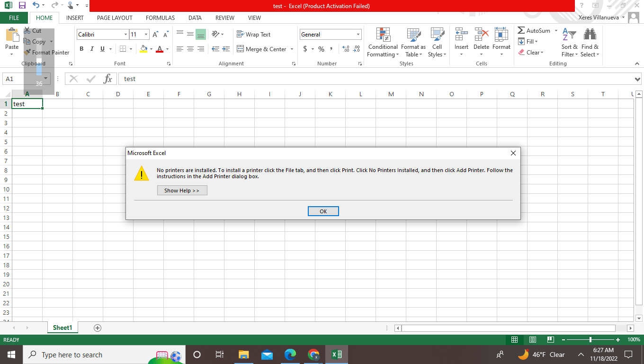The height and width of the screenshot is (364, 644).
Task: Open the Font name Calibri dropdown
Action: pyautogui.click(x=125, y=35)
